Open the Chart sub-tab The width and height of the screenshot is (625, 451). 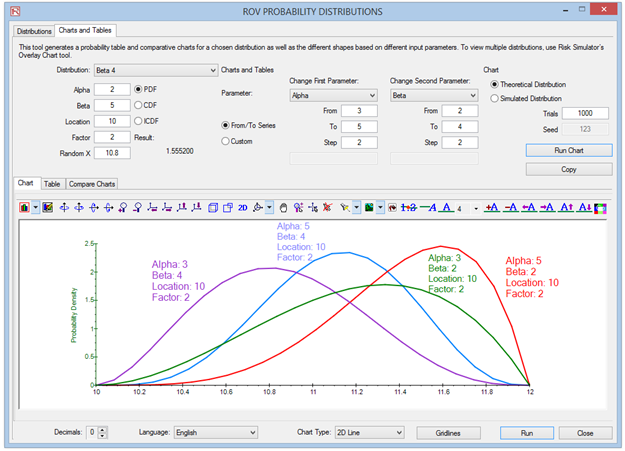[x=26, y=183]
